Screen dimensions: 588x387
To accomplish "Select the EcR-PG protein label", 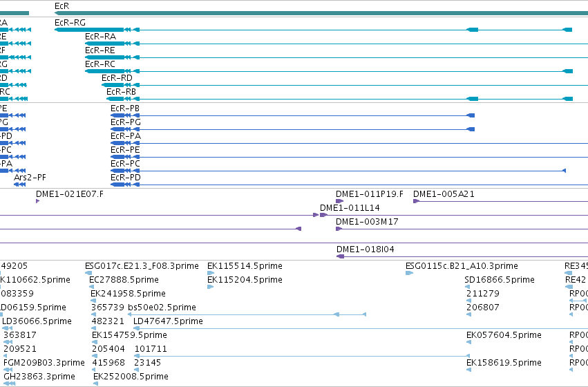I will [126, 122].
